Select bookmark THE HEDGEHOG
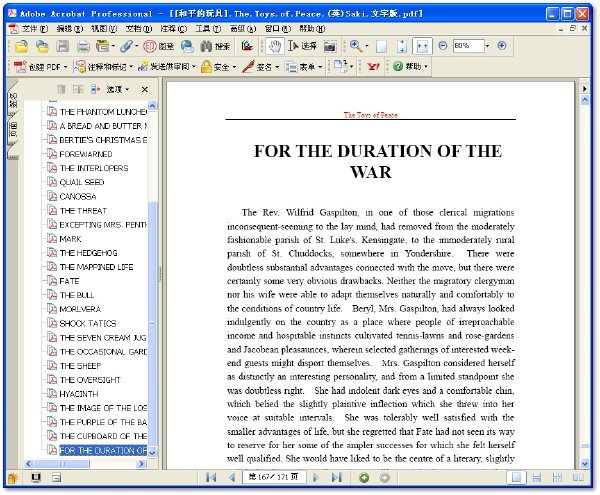 coord(88,253)
